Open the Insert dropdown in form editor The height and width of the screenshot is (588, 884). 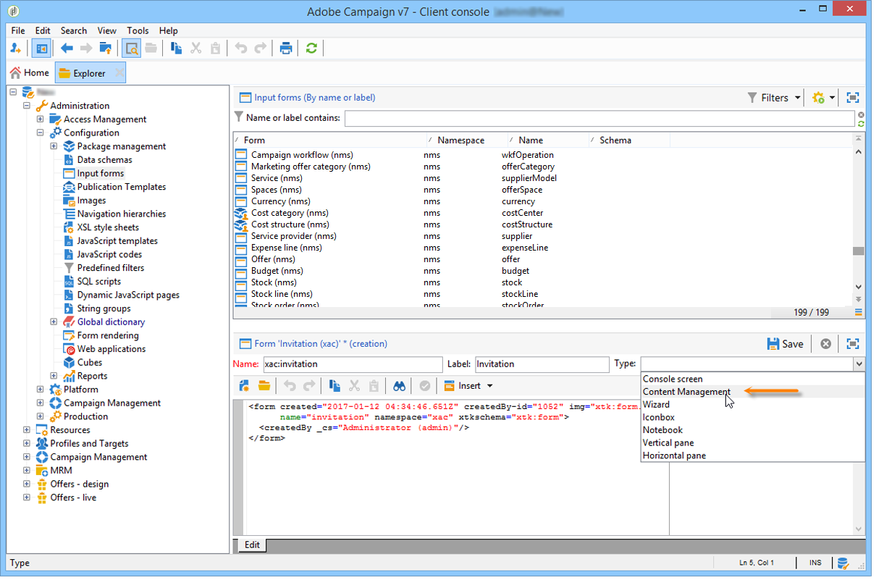coord(468,386)
